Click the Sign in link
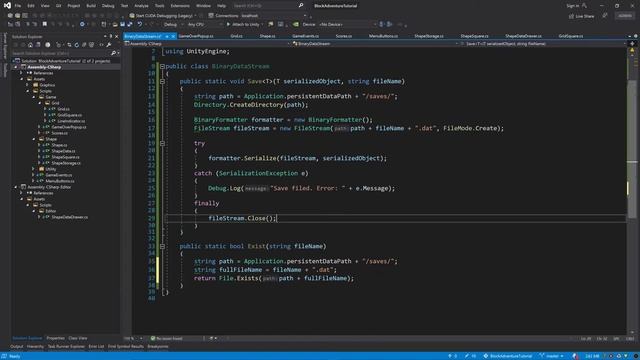Screen dimensions: 640x360 click(x=572, y=6)
